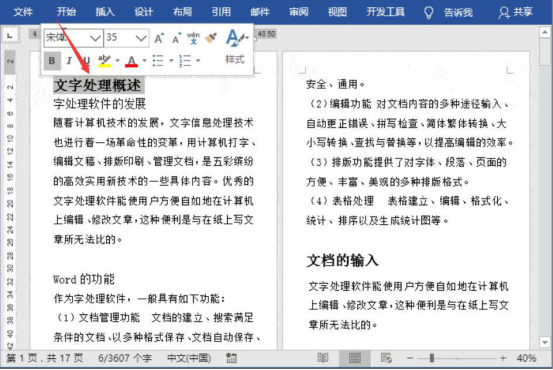Open the 布局 ribbon tab
553x370 pixels.
click(x=182, y=12)
